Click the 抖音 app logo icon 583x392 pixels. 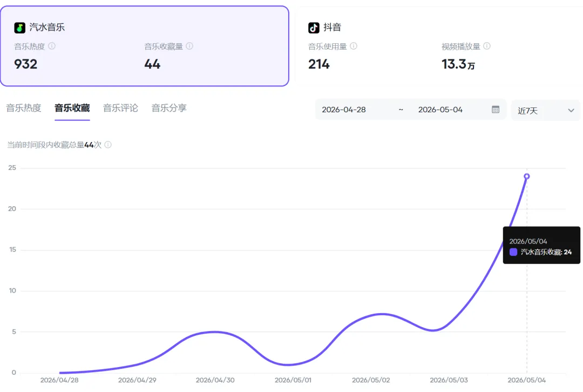(x=314, y=28)
